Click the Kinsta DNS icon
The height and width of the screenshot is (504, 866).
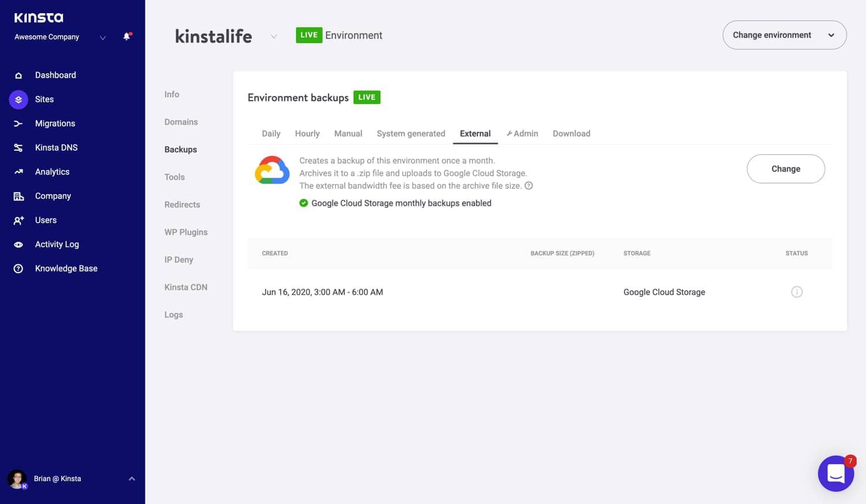pos(18,148)
